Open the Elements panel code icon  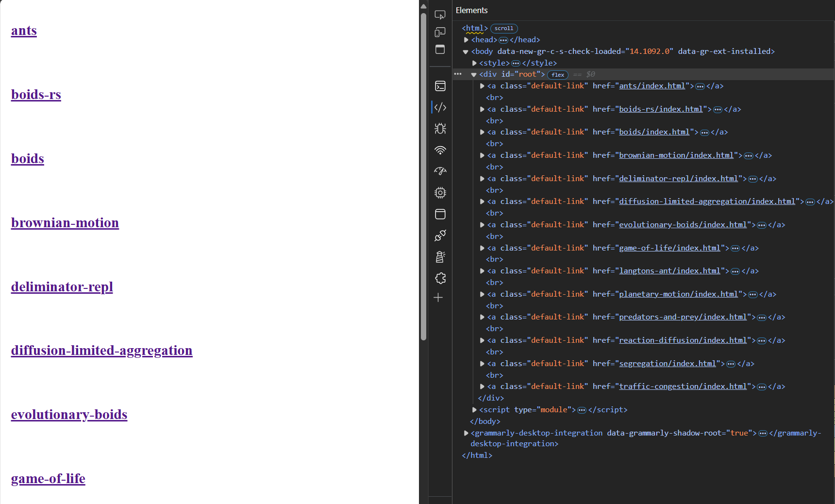(440, 107)
